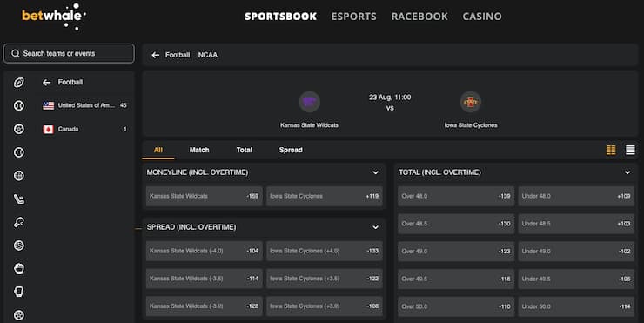Screen dimensions: 644x323
Task: Click the magnifier icon in search box
Action: click(x=15, y=53)
